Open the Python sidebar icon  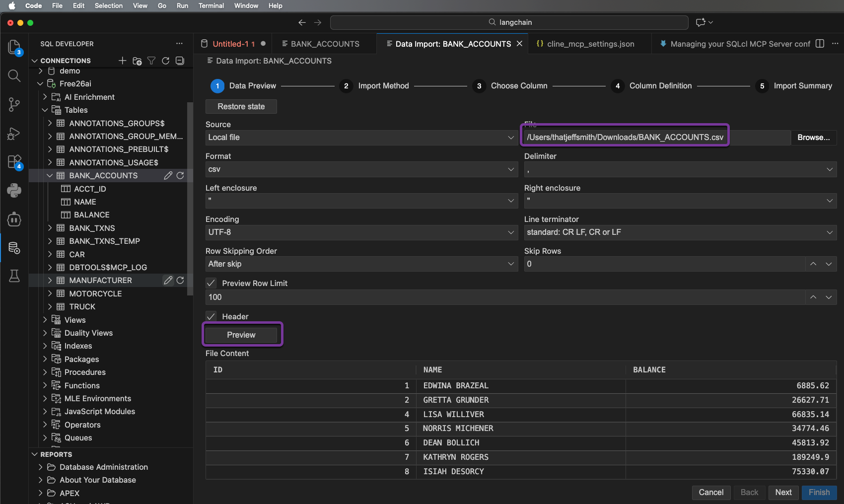pos(14,190)
